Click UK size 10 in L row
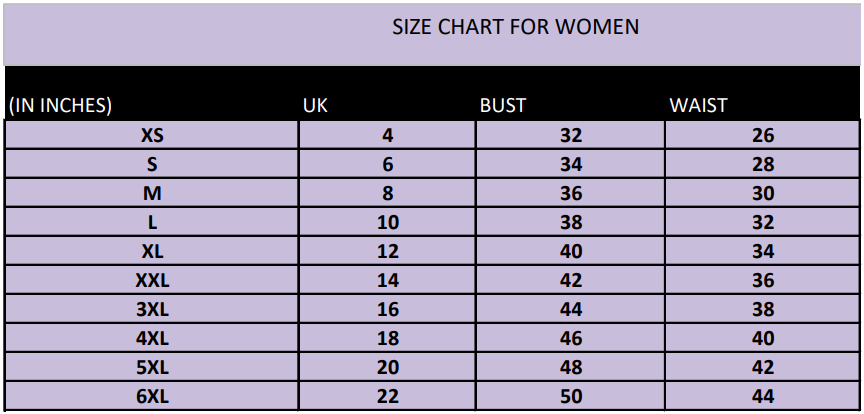Viewport: 864px width, 414px height. 388,223
